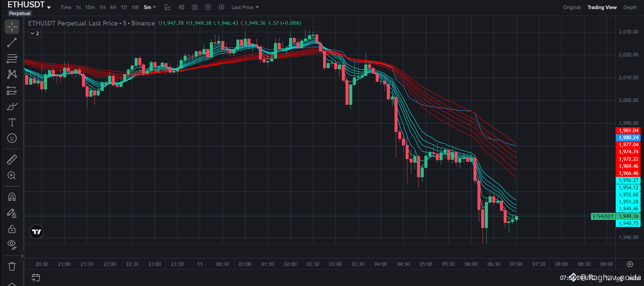
Task: Toggle magnet mode on
Action: [12, 197]
